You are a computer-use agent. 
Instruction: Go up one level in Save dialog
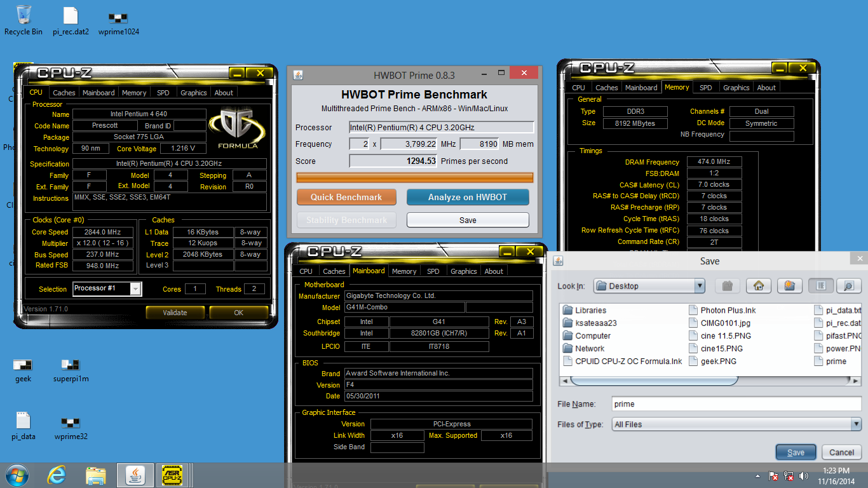pos(727,286)
